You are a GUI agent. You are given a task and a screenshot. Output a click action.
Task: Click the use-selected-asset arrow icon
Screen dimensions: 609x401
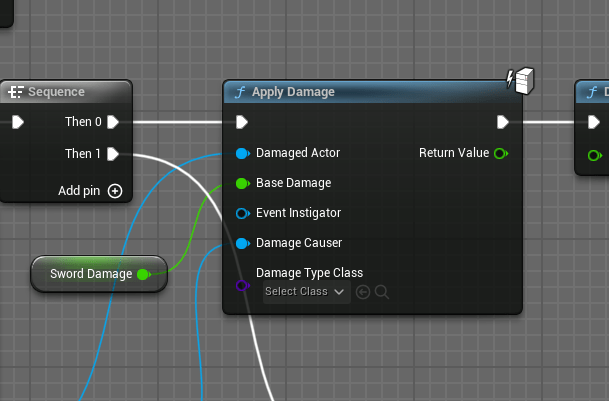pos(363,292)
